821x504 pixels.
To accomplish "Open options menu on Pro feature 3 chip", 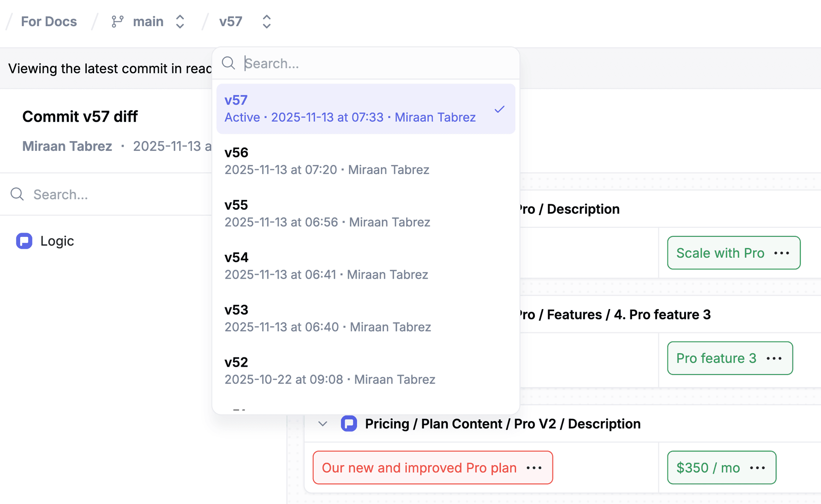I will [x=775, y=359].
